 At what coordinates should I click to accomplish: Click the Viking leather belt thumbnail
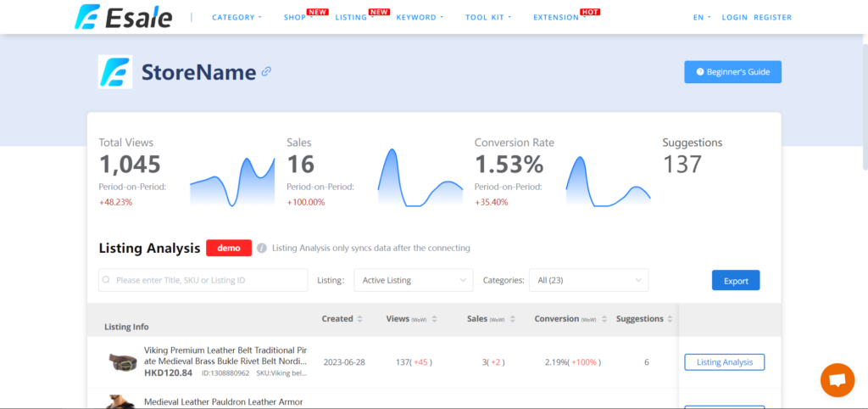pyautogui.click(x=123, y=361)
